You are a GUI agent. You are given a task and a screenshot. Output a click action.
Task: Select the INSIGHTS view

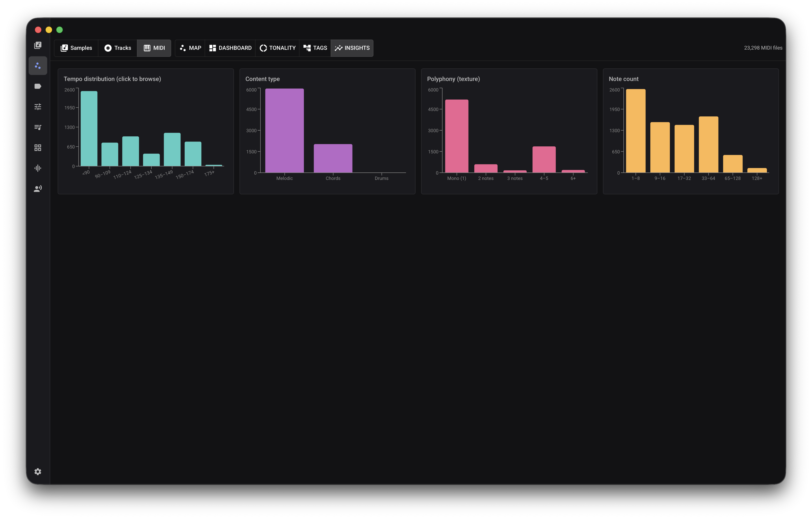352,48
